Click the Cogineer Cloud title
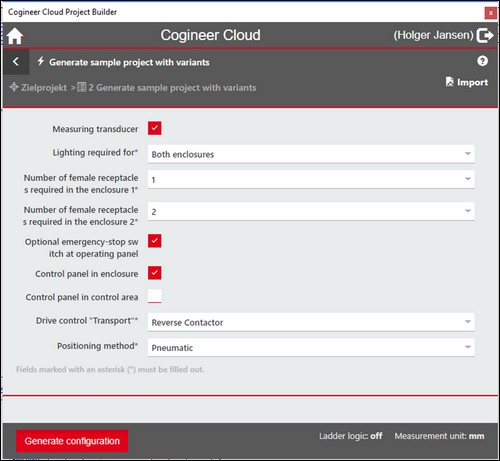The height and width of the screenshot is (461, 500). pos(210,35)
